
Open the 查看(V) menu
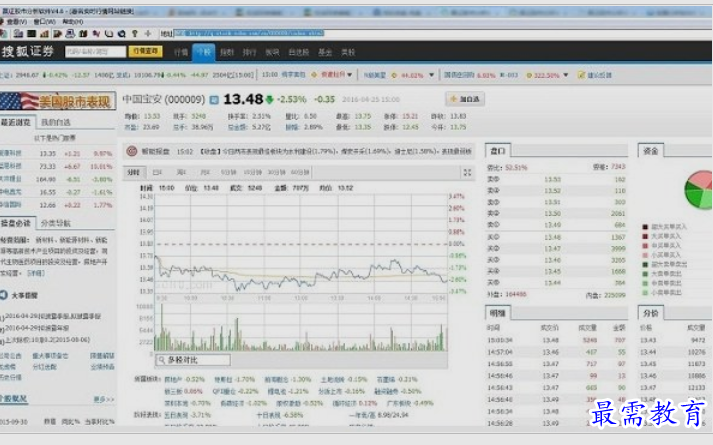(x=16, y=22)
